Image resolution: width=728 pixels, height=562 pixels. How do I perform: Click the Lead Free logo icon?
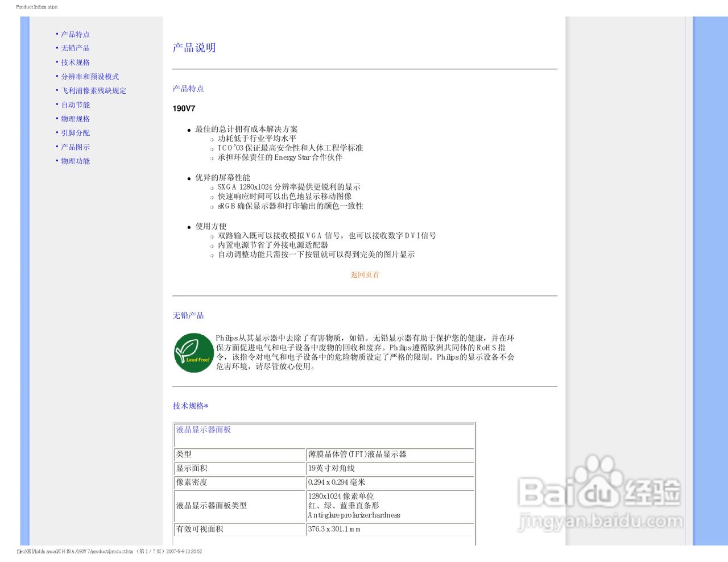click(193, 353)
